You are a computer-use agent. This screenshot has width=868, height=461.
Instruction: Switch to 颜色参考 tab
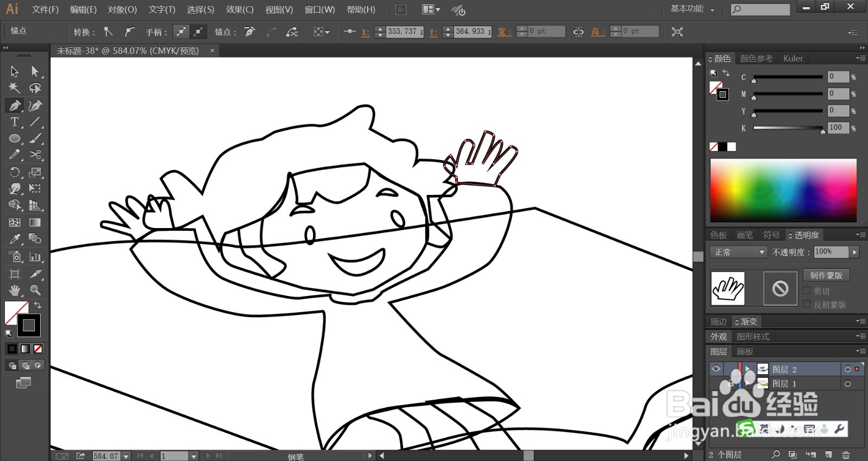756,58
